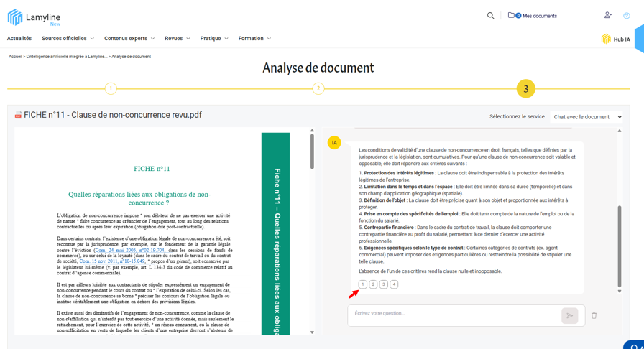Expand the Formation menu
The image size is (644, 349).
[x=254, y=39]
